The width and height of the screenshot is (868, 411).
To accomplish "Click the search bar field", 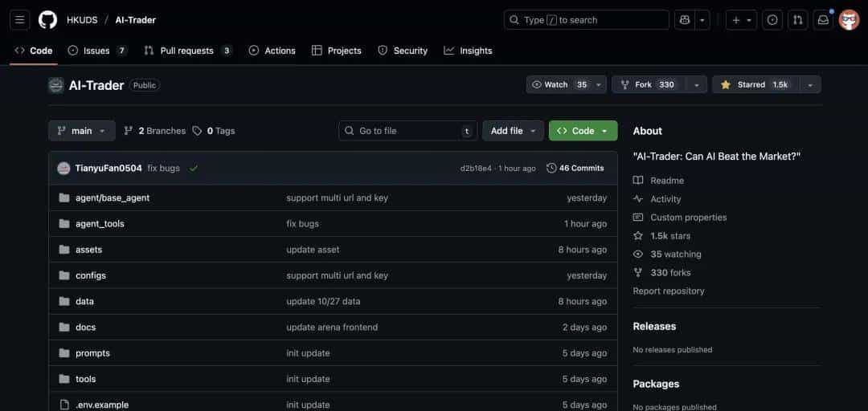I will point(586,20).
